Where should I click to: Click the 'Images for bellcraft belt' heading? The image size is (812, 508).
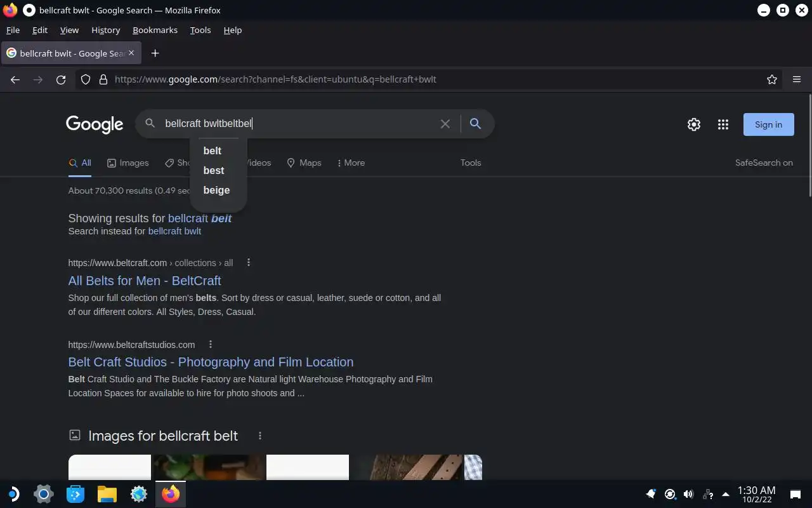click(163, 436)
